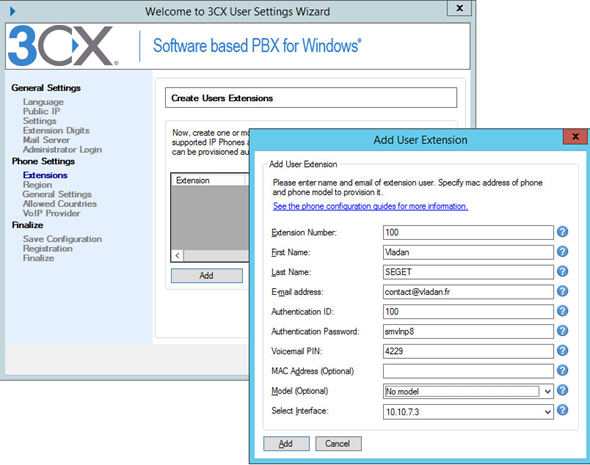Select Extensions under Phone Settings
Image resolution: width=590 pixels, height=465 pixels.
pyautogui.click(x=45, y=175)
